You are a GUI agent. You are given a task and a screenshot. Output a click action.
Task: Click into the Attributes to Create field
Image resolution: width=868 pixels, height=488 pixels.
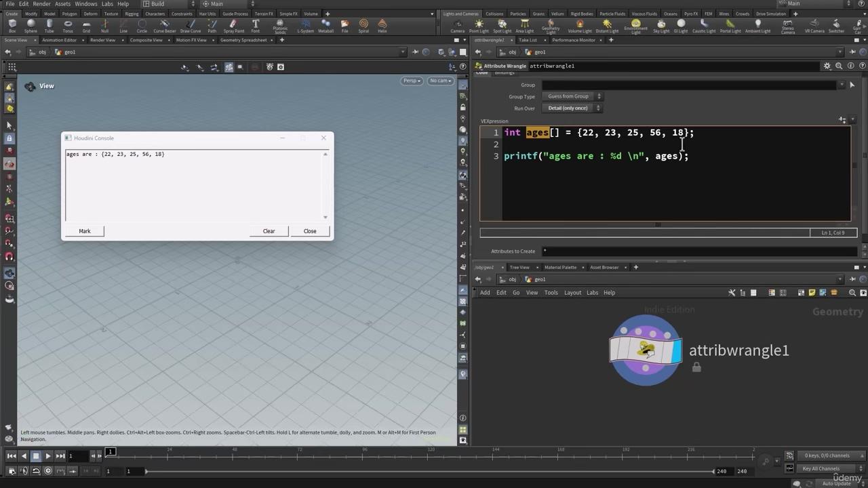pyautogui.click(x=698, y=251)
